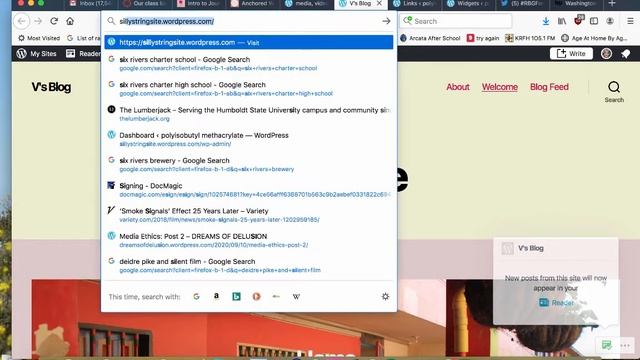Open the Firefox account icon
Viewport: 640px width, 360px height.
tap(610, 21)
